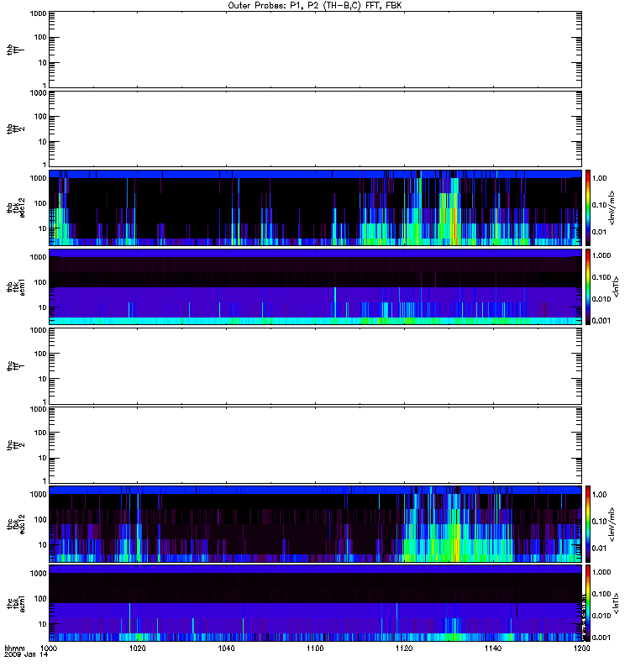The height and width of the screenshot is (672, 630).
Task: Click the 0.001 tick of thb scm1 colorbar
Action: click(601, 321)
